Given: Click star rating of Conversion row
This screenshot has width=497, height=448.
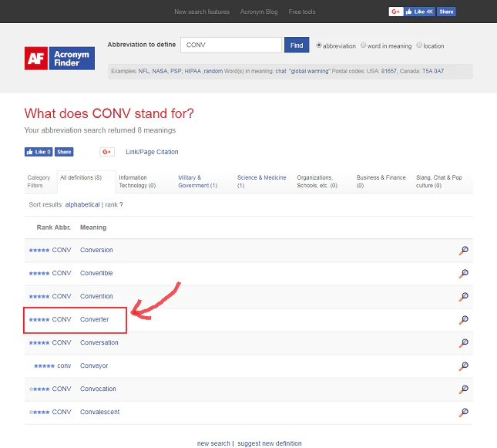Looking at the screenshot, I should coord(39,251).
